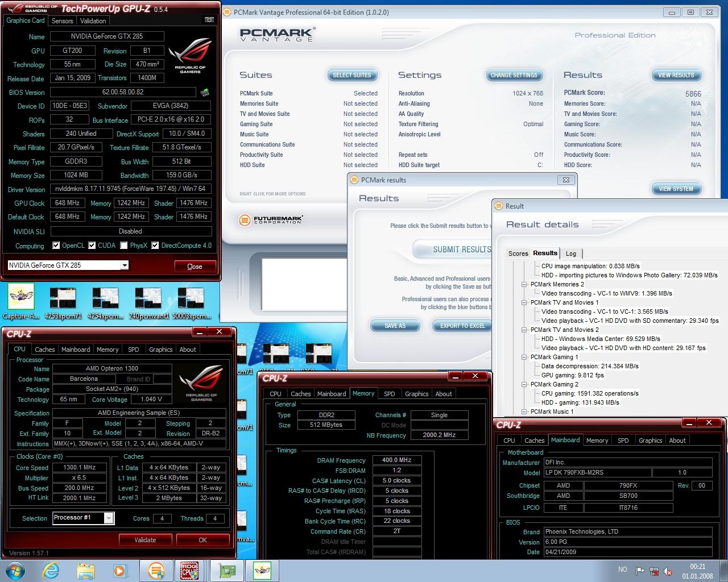Image resolution: width=728 pixels, height=582 pixels.
Task: Click the Save As button
Action: [395, 326]
